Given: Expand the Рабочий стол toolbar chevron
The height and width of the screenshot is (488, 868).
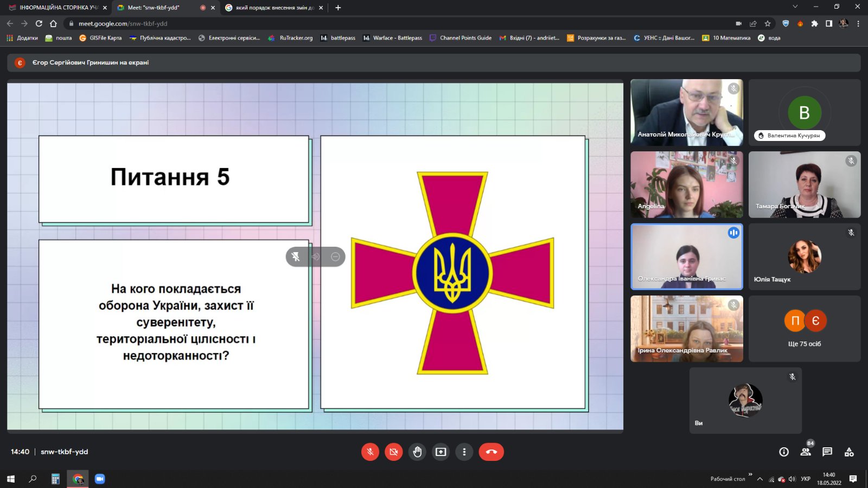Looking at the screenshot, I should point(750,475).
